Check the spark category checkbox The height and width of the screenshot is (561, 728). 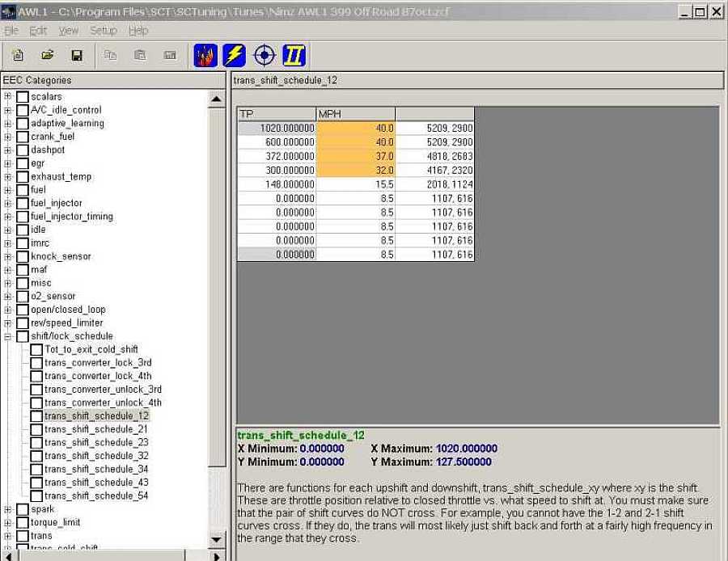coord(23,509)
